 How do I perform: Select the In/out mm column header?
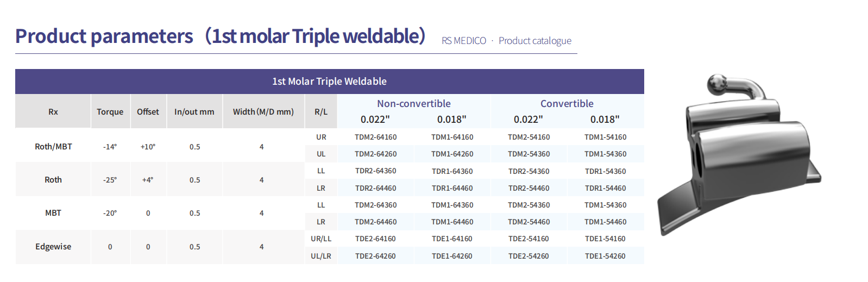point(194,111)
